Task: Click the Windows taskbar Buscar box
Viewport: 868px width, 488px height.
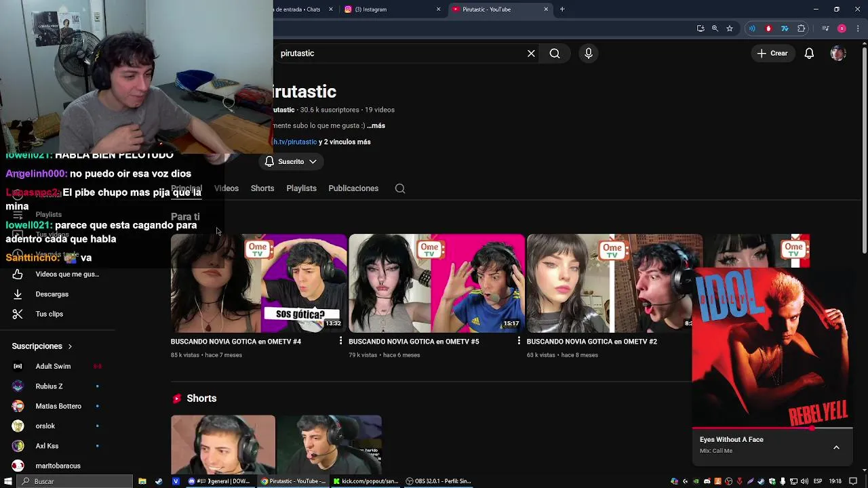Action: (x=75, y=481)
